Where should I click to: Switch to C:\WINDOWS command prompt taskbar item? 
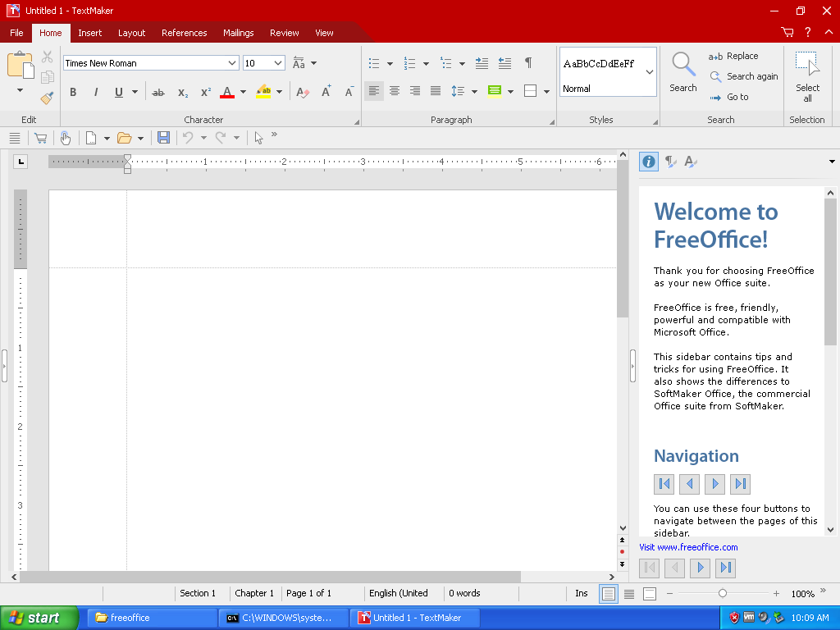tap(284, 618)
